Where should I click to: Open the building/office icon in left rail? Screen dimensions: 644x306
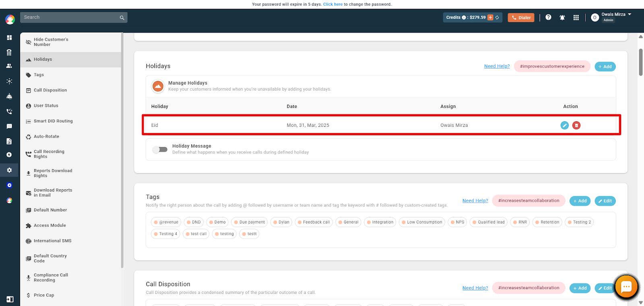pos(9,52)
